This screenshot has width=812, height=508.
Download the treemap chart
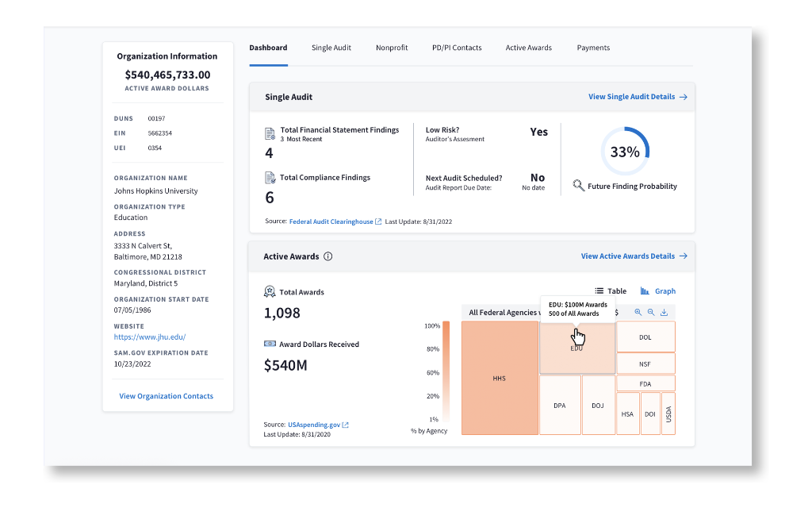[x=664, y=312]
